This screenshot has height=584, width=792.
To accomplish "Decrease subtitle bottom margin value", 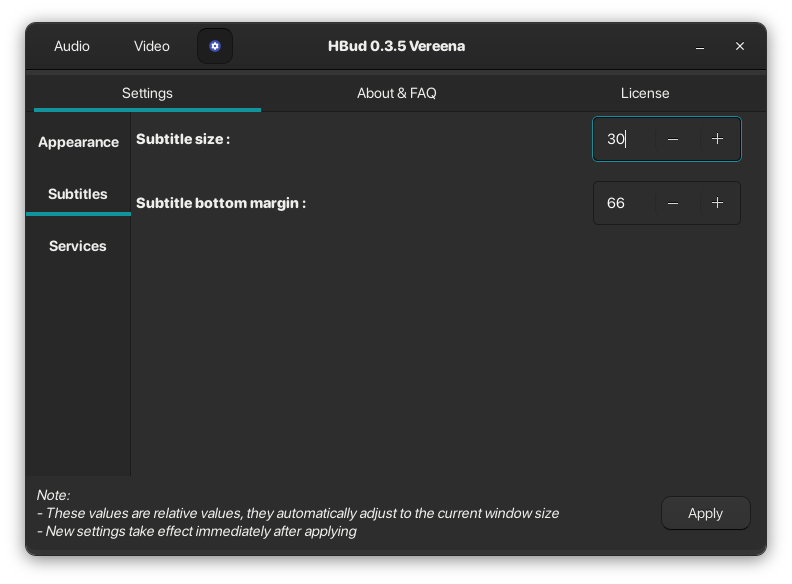I will (x=673, y=203).
